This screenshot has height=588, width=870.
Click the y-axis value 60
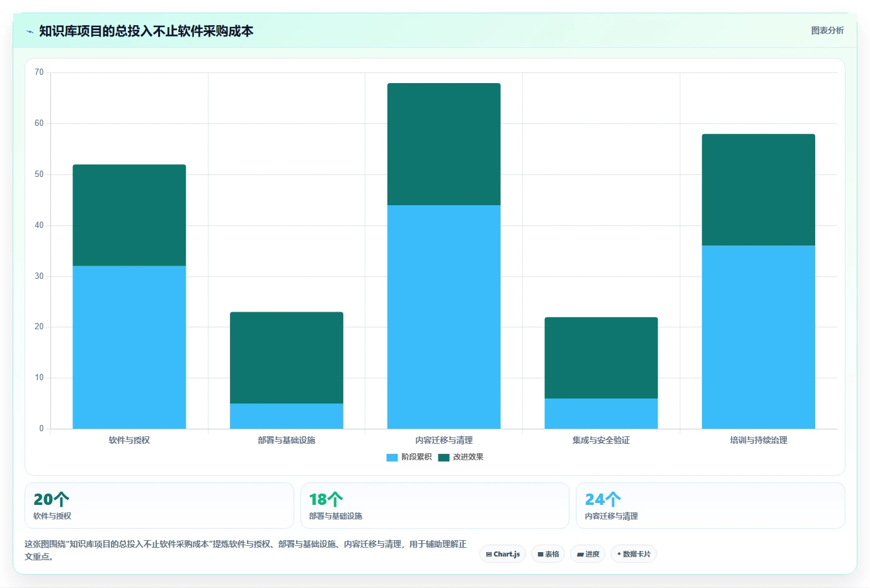click(39, 123)
